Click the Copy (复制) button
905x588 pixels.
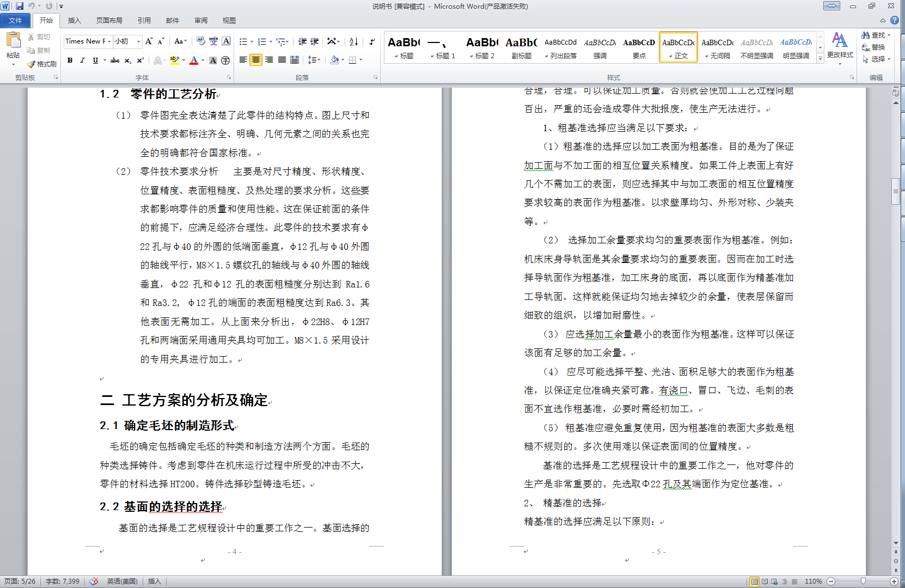(39, 50)
